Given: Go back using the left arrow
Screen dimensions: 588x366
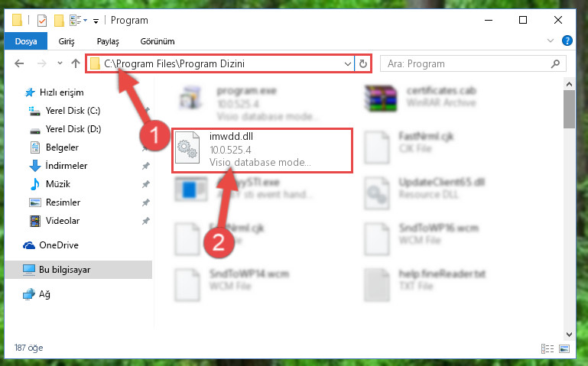Looking at the screenshot, I should tap(19, 63).
